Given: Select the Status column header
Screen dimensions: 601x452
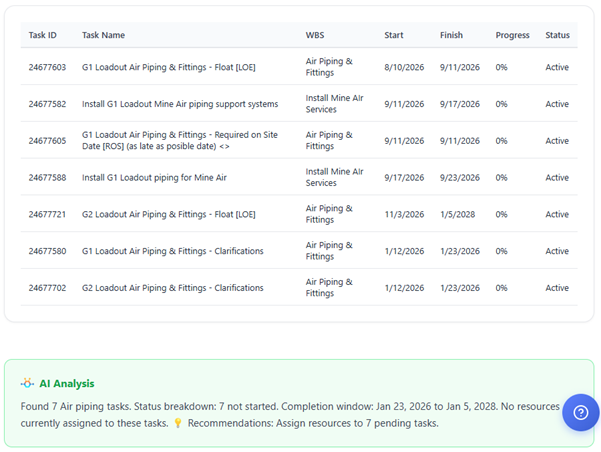Looking at the screenshot, I should [x=557, y=35].
